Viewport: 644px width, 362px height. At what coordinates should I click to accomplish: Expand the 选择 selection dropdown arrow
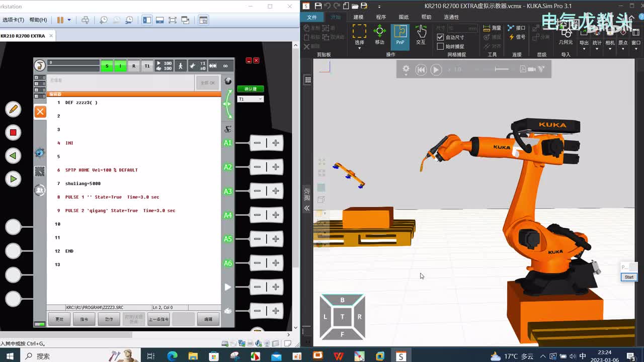(359, 48)
